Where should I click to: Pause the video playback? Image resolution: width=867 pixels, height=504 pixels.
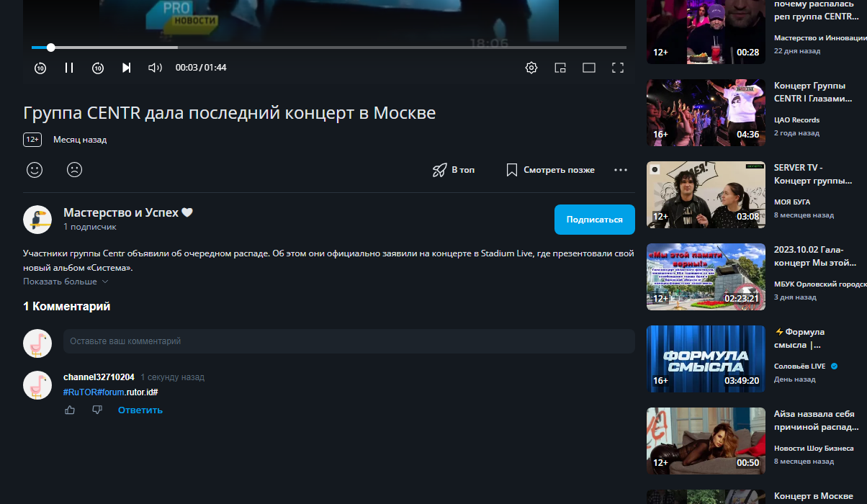pyautogui.click(x=69, y=68)
